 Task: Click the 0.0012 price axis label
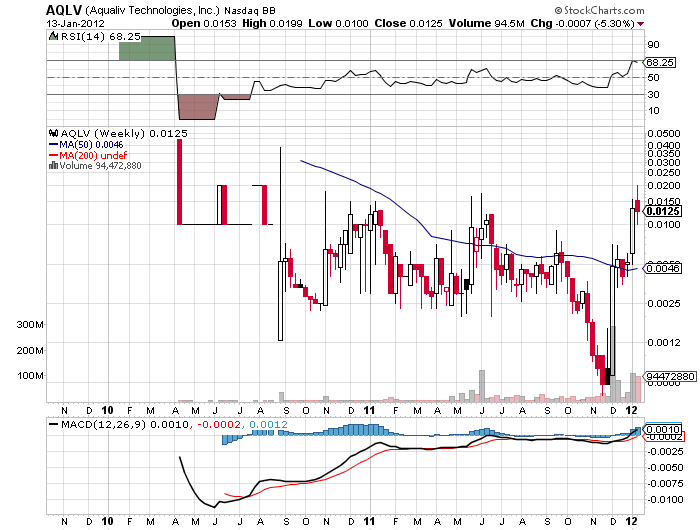coord(664,342)
